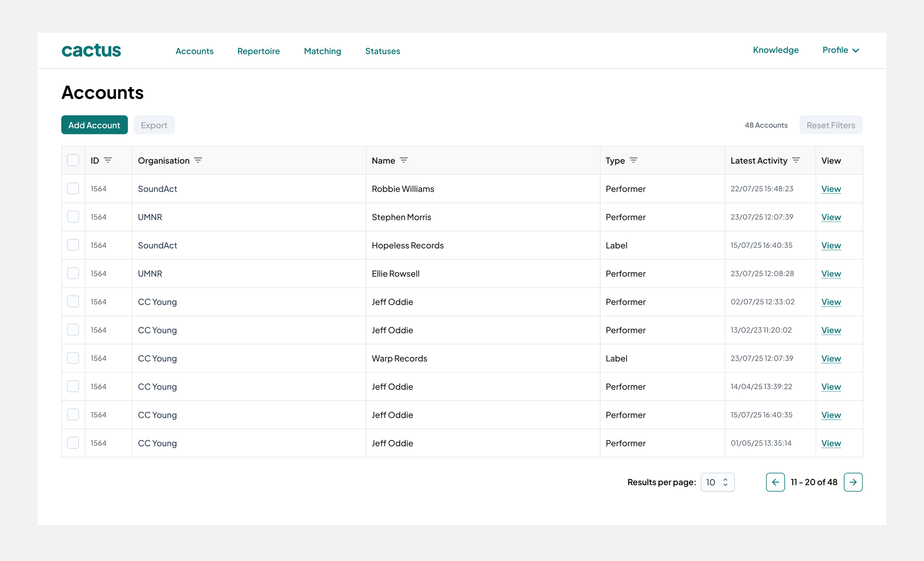Expand the Profile dropdown menu
This screenshot has width=924, height=561.
click(840, 50)
